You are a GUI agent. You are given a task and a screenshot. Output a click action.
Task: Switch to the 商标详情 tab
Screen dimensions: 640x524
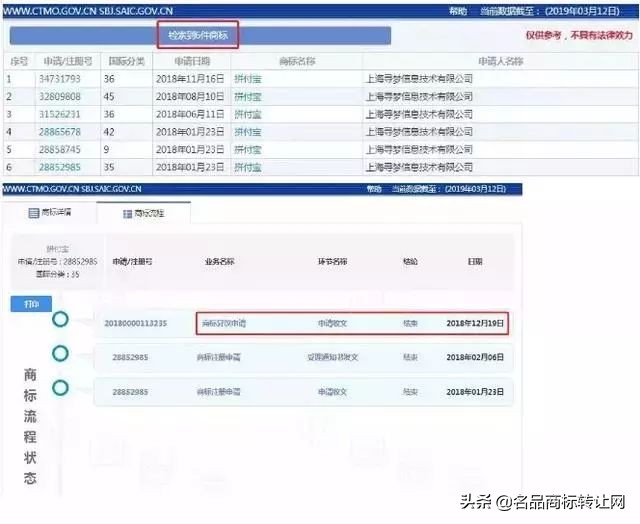(x=50, y=213)
